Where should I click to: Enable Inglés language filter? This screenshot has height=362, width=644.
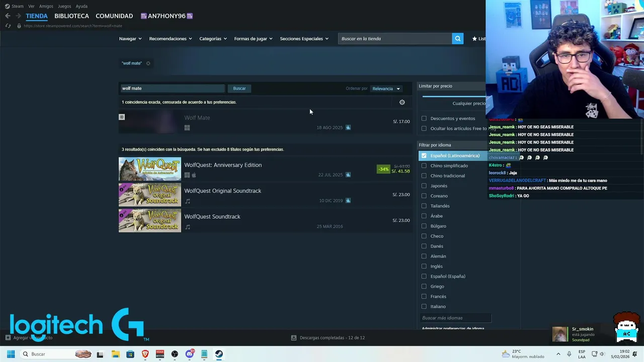[424, 266]
